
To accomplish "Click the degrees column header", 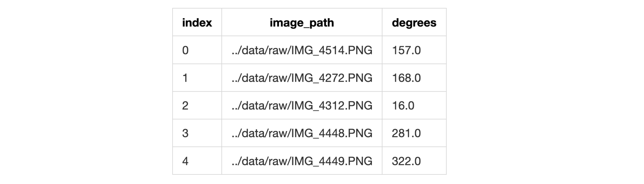I will pyautogui.click(x=414, y=23).
